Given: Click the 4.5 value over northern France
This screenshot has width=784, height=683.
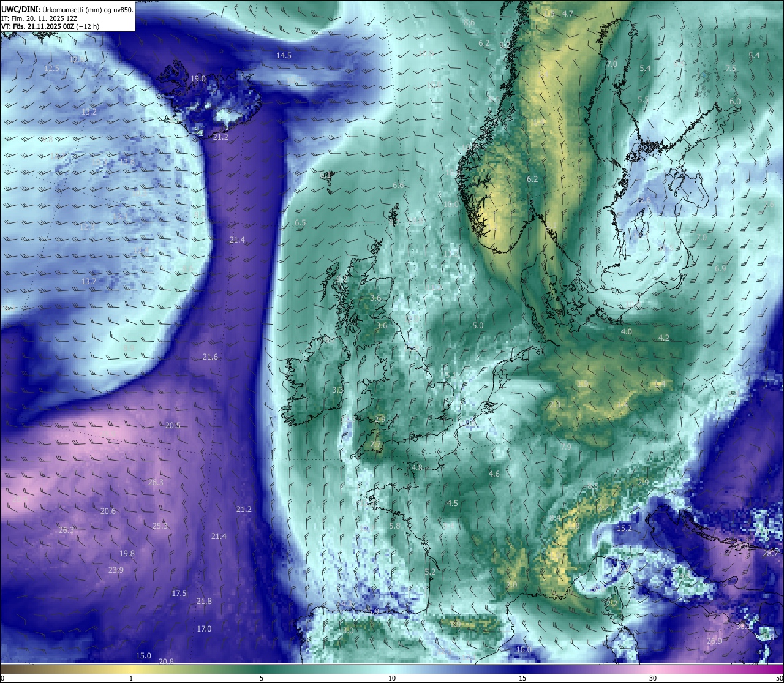Looking at the screenshot, I should point(452,503).
